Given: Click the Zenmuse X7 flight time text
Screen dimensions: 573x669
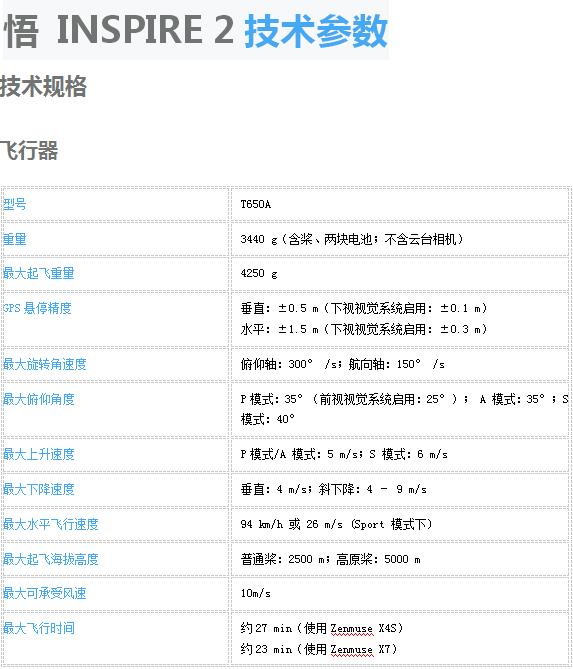Looking at the screenshot, I should click(318, 649).
